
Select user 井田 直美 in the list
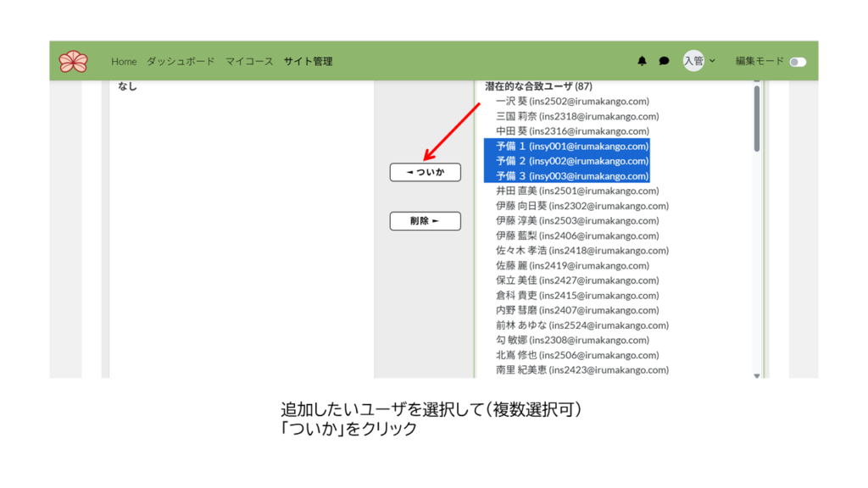point(577,191)
